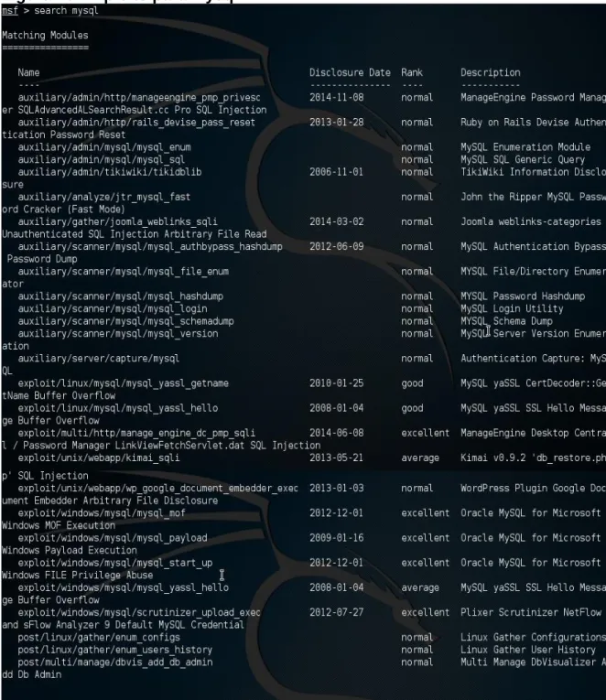Screen dimensions: 606x700
Task: Click the date 2010-01-25
Action: (337, 383)
